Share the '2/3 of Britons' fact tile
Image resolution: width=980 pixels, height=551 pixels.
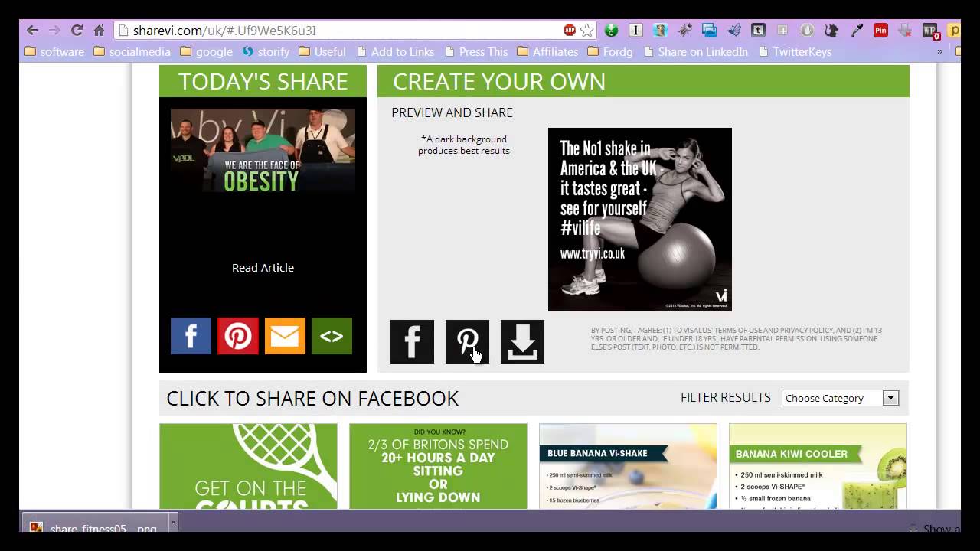[x=438, y=466]
